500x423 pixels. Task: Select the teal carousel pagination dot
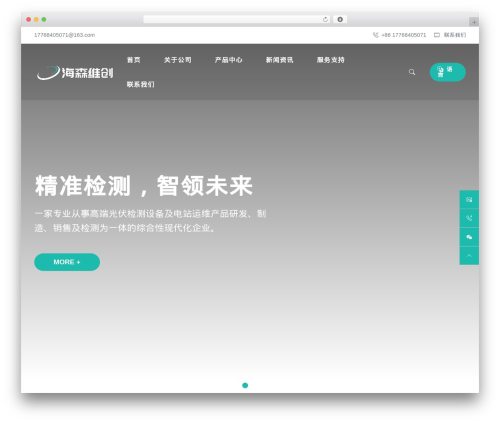(245, 385)
